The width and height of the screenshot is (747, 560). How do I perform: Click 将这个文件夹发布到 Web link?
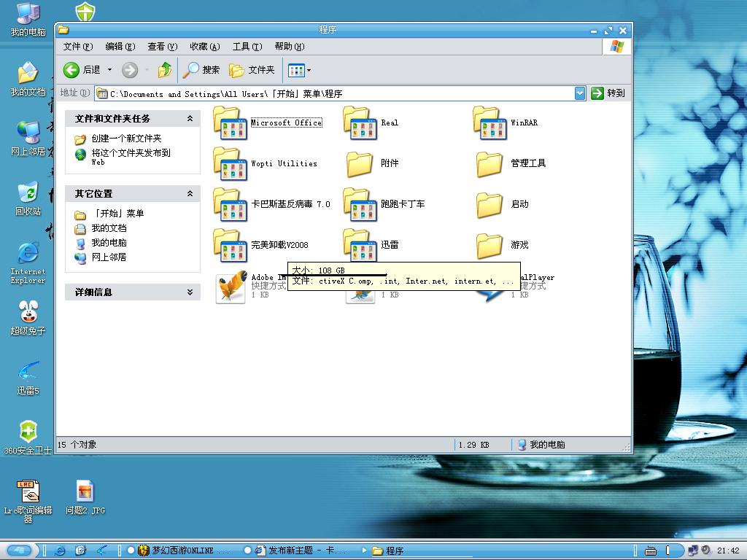(x=131, y=157)
